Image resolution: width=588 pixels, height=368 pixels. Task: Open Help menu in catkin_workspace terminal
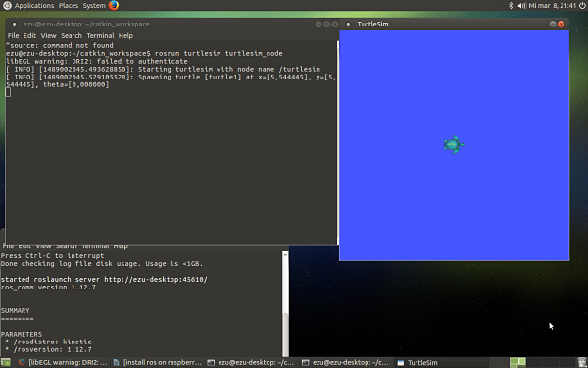tap(125, 35)
